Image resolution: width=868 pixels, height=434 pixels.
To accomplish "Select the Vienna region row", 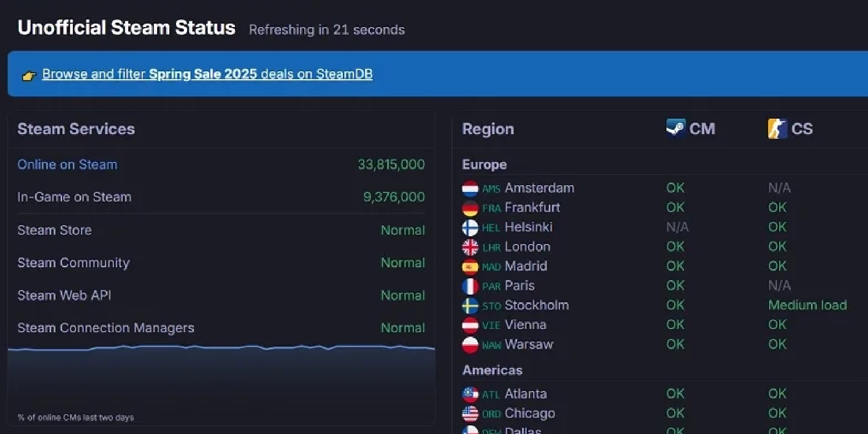I will (x=661, y=325).
